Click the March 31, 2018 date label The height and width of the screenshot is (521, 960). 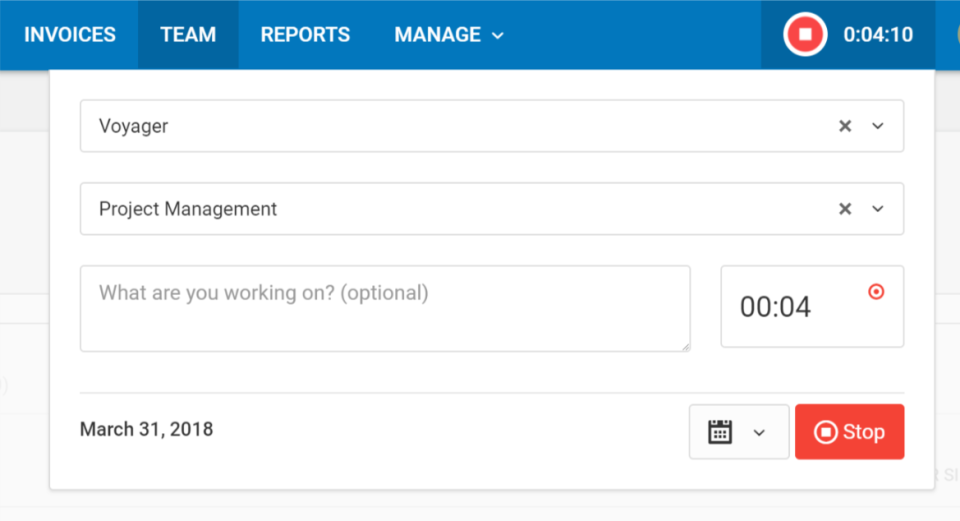pyautogui.click(x=146, y=430)
